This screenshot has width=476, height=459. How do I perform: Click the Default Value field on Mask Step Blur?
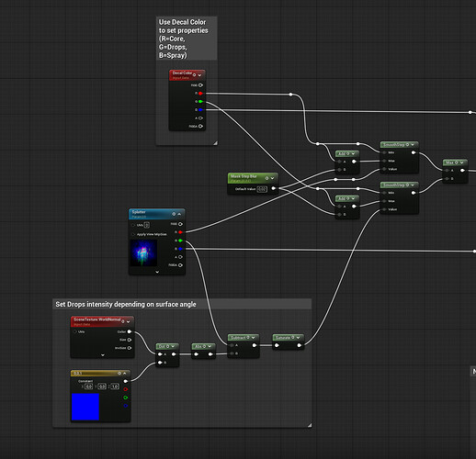pyautogui.click(x=262, y=189)
